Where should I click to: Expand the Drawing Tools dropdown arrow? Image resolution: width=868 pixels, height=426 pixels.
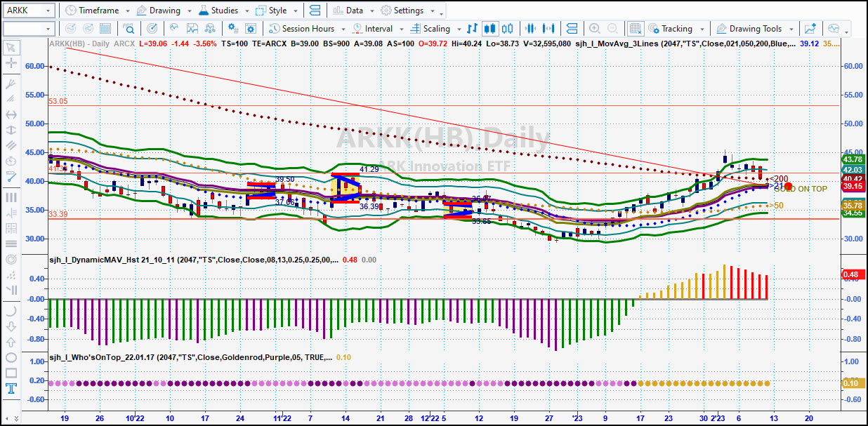click(x=791, y=29)
